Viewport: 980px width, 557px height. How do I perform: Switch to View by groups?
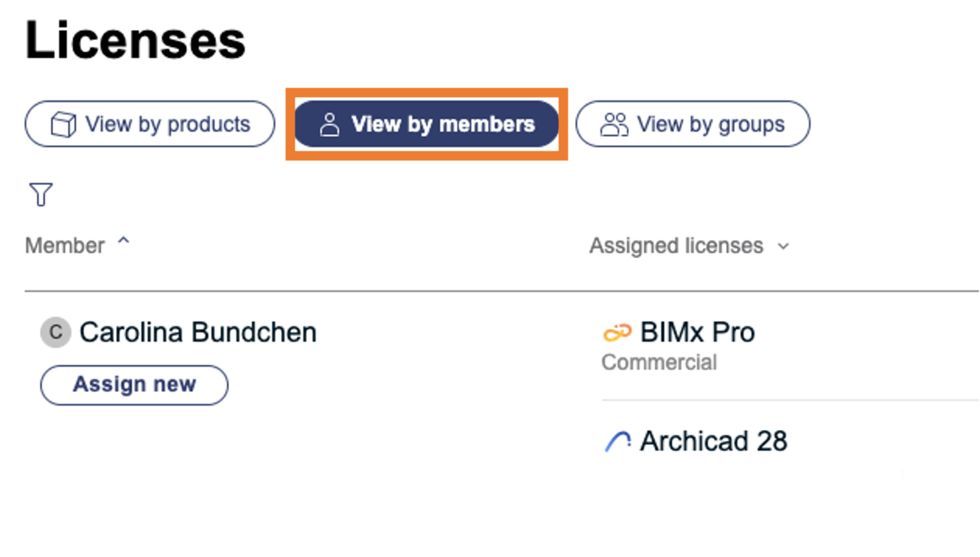point(710,124)
